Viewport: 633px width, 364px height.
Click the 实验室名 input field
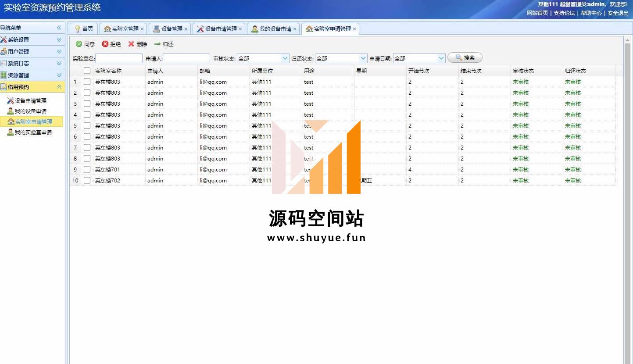pos(119,58)
